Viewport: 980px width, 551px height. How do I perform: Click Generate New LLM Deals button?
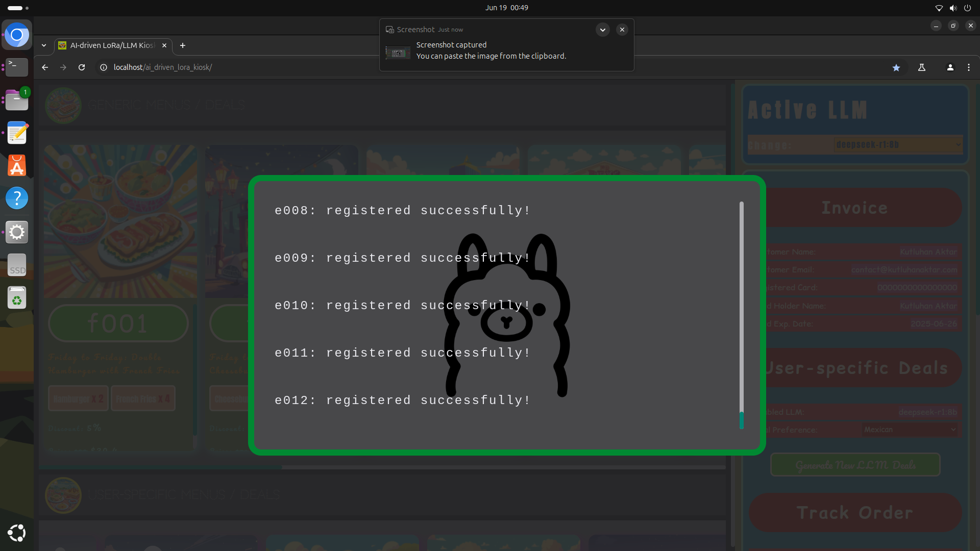click(x=855, y=465)
